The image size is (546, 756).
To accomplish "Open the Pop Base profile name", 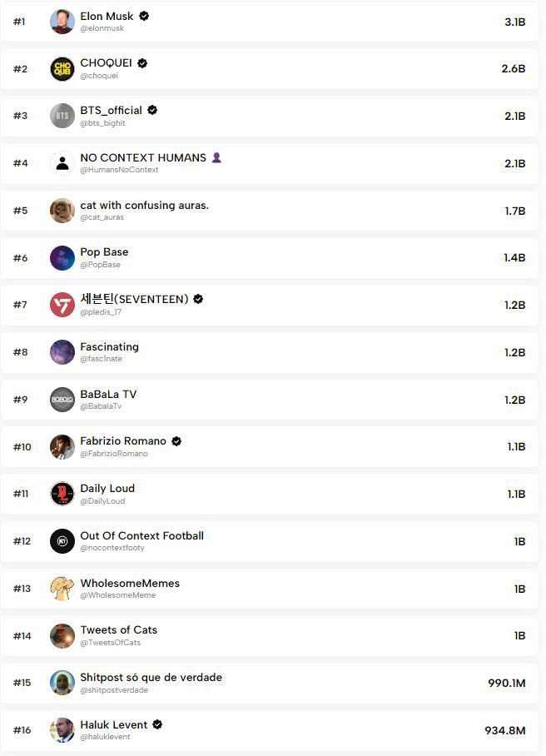I will 104,252.
